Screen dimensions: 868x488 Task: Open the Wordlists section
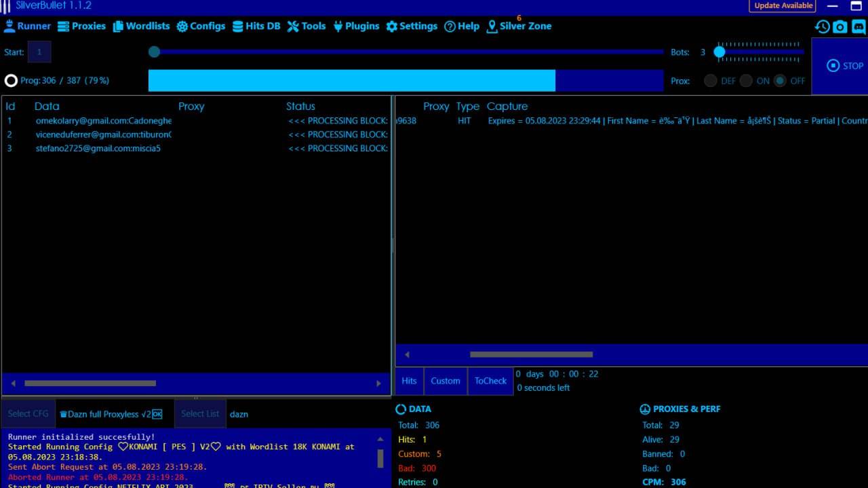click(x=141, y=26)
